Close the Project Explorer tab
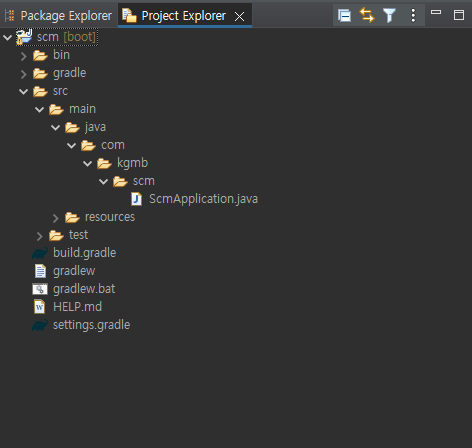The image size is (472, 448). click(239, 16)
